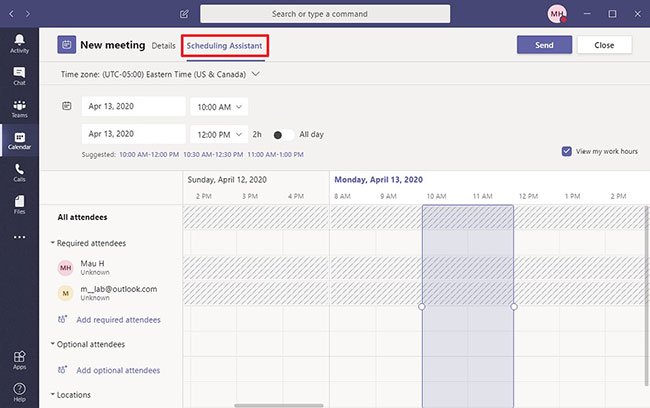Open the Files section
This screenshot has height=408, width=650.
pyautogui.click(x=19, y=205)
